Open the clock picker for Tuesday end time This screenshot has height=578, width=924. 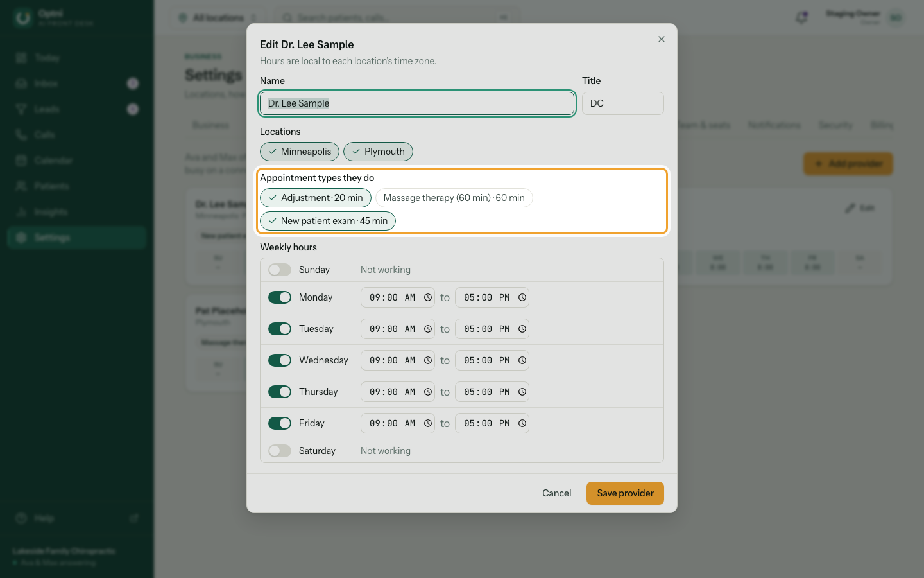click(x=522, y=329)
